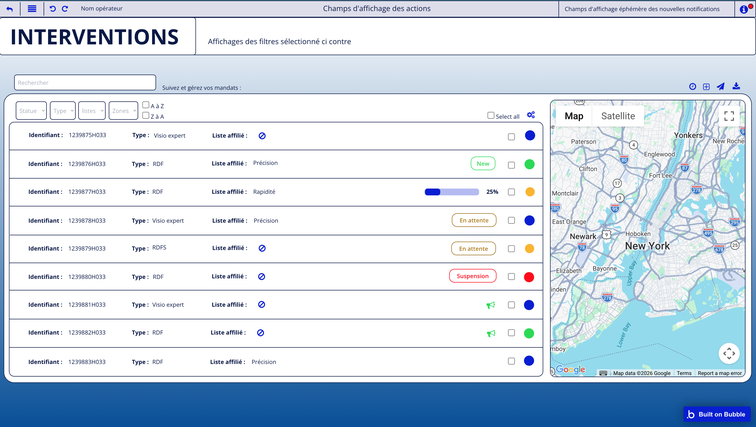Enable the A à Z sort checkbox

pos(146,105)
